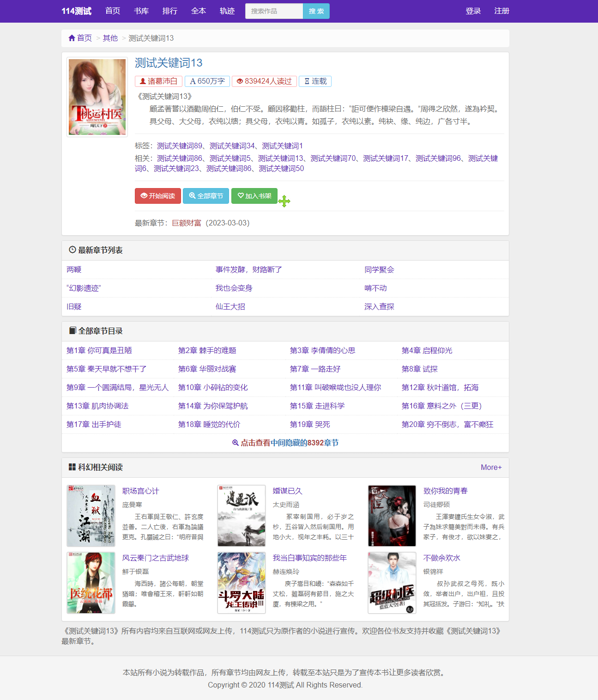This screenshot has height=700, width=598.
Task: Open recent chapter 仙王大招
Action: [230, 306]
